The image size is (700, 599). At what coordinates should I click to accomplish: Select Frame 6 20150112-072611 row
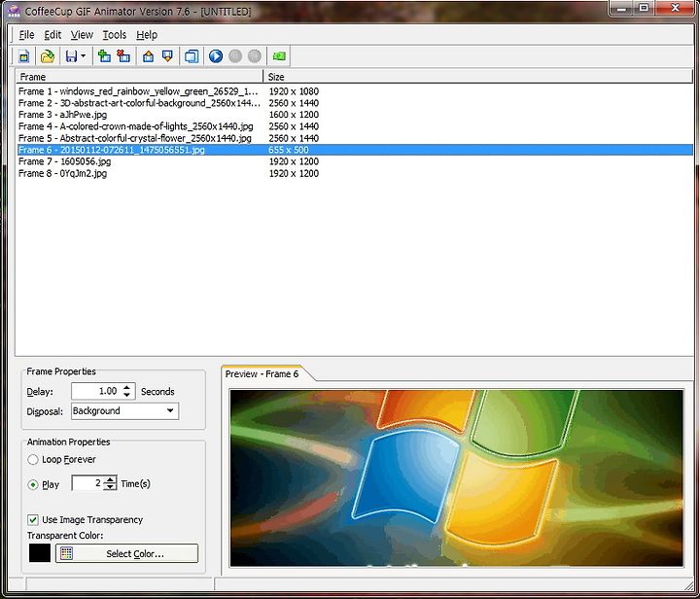(355, 150)
